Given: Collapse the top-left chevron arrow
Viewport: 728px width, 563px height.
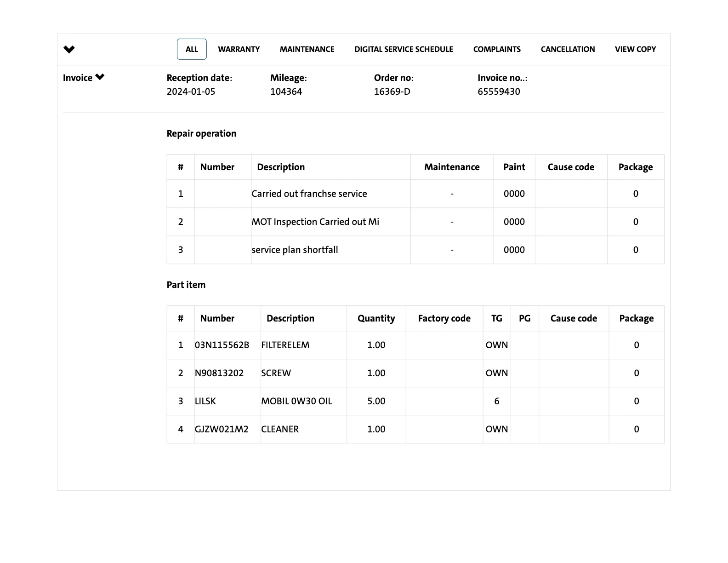Looking at the screenshot, I should (69, 49).
